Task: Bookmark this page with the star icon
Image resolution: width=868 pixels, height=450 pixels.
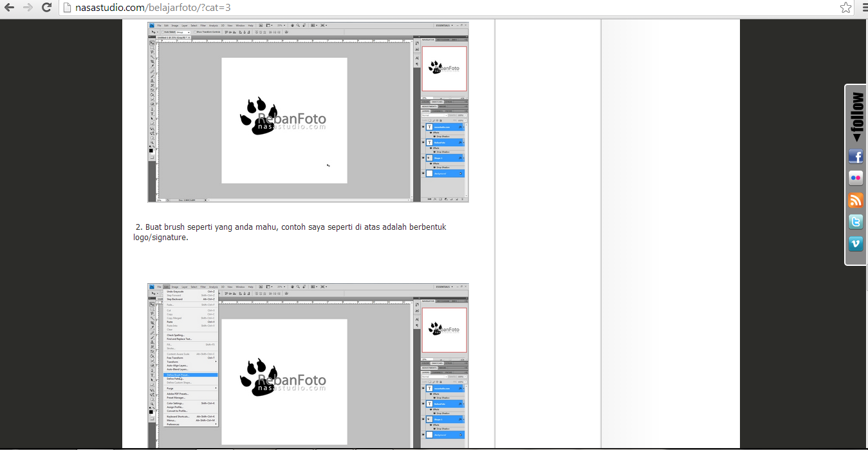Action: coord(846,8)
